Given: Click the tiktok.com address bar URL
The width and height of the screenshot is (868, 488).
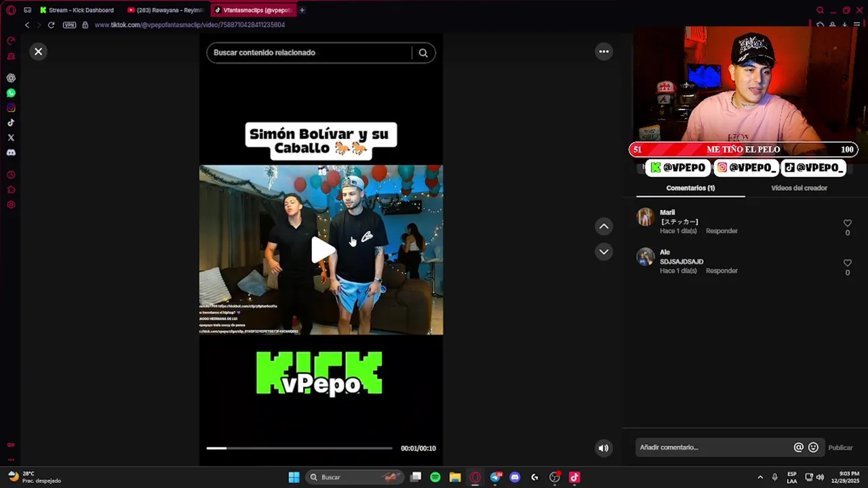Looking at the screenshot, I should [190, 25].
